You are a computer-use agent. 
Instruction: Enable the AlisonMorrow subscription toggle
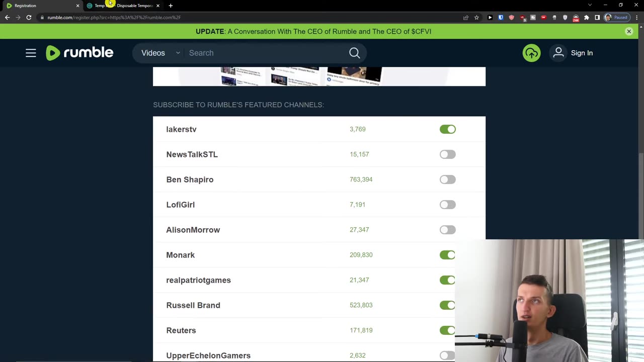click(x=447, y=230)
